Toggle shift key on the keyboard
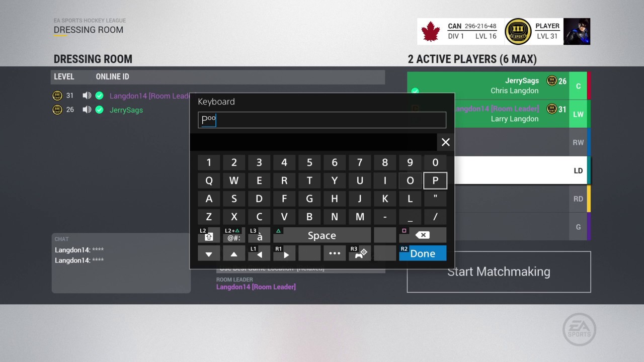 [x=209, y=235]
